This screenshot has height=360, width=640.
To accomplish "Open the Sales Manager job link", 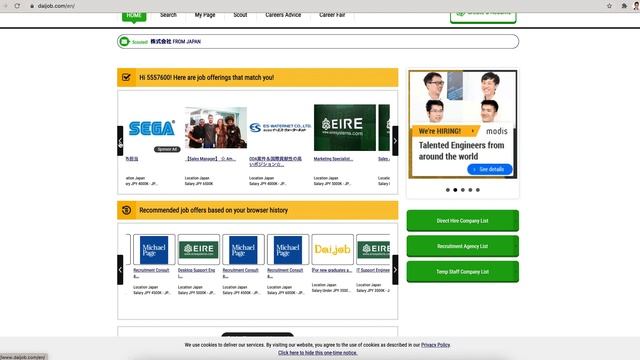I will (x=210, y=159).
